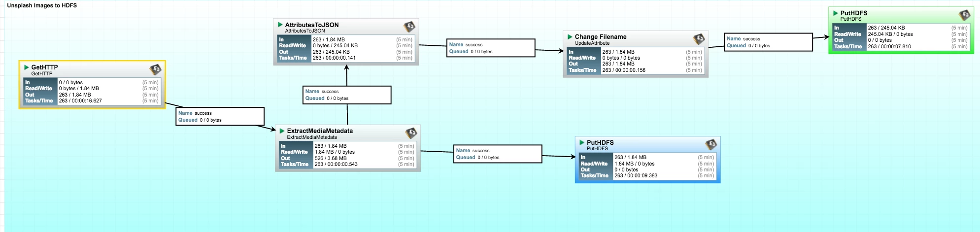Click the GetHTTP Out row label
Screen dimensions: 980x232
coord(30,95)
